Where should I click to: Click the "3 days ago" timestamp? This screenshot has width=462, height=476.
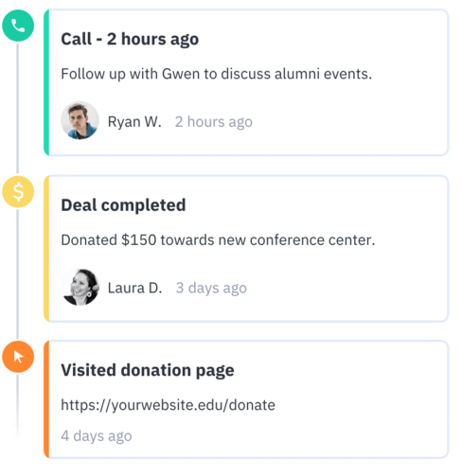click(x=211, y=289)
